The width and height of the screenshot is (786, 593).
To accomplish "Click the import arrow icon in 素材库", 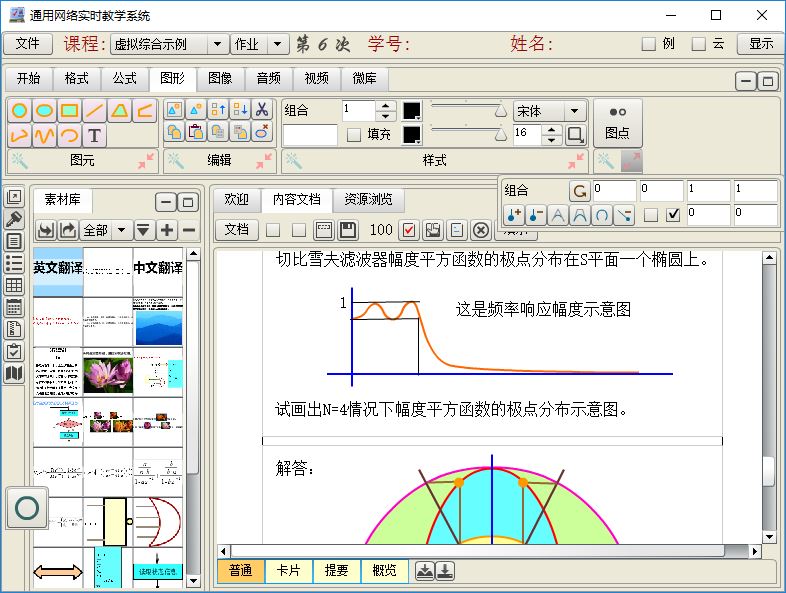I will 46,230.
